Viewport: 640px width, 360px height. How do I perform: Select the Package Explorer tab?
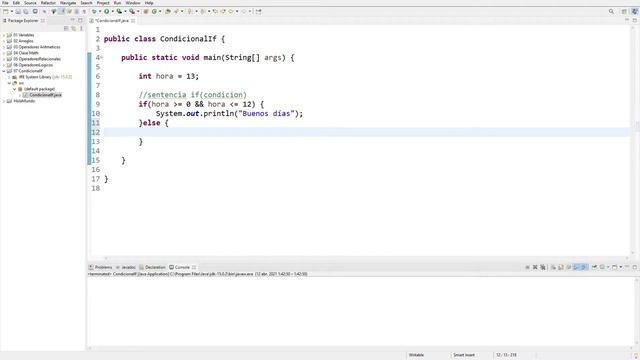23,20
